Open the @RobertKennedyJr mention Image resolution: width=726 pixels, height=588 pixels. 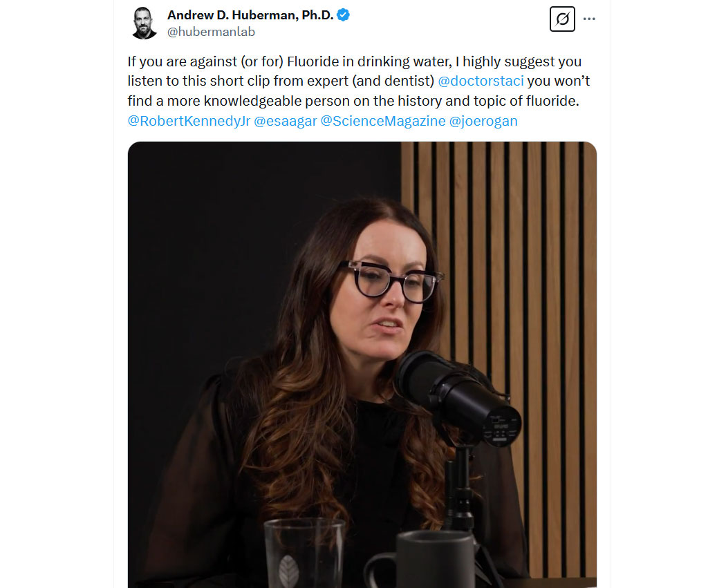pos(189,121)
